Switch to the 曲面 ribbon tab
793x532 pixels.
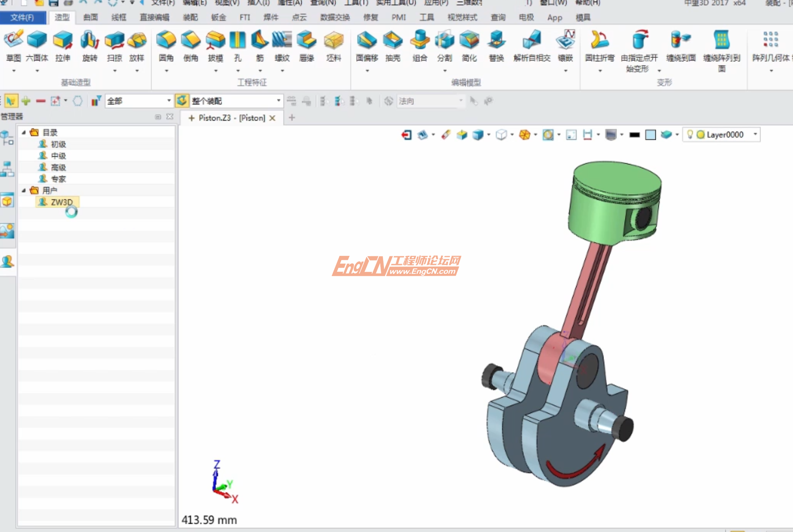[90, 17]
